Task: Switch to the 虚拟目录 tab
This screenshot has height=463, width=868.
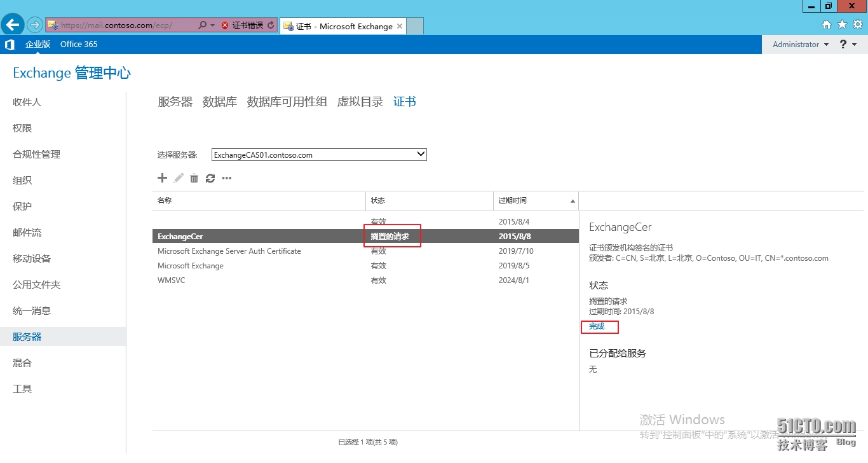Action: (x=360, y=101)
